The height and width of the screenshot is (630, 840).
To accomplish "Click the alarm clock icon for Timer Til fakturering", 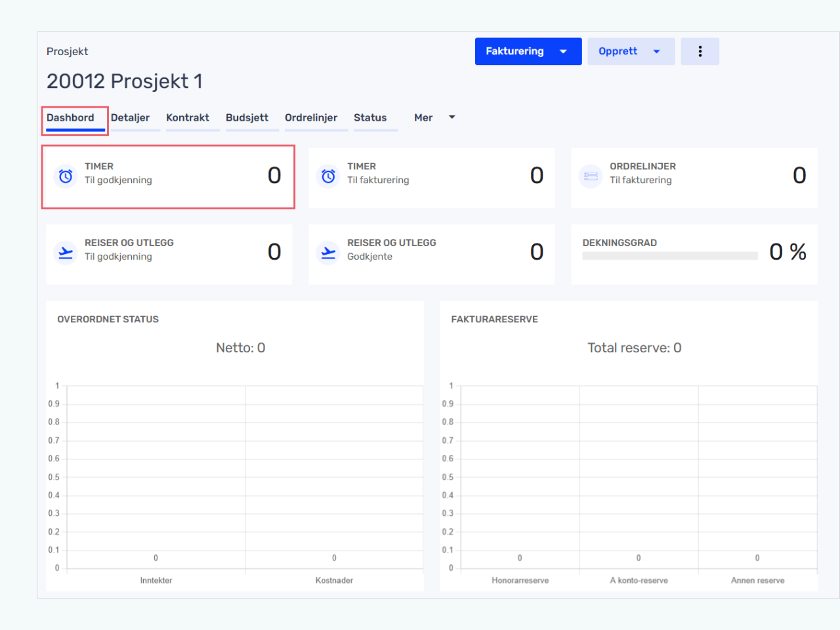I will [328, 176].
